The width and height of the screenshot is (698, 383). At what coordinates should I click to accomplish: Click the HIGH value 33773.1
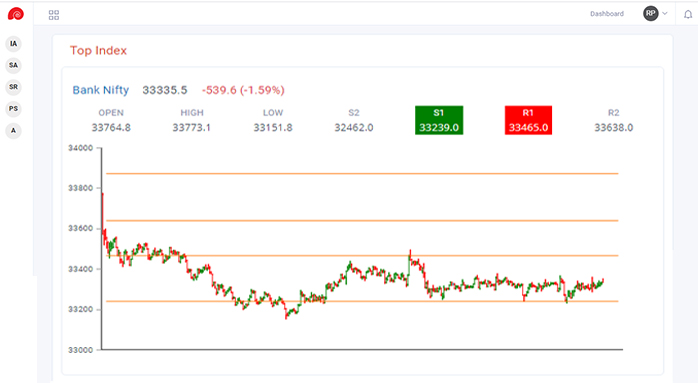(x=191, y=128)
